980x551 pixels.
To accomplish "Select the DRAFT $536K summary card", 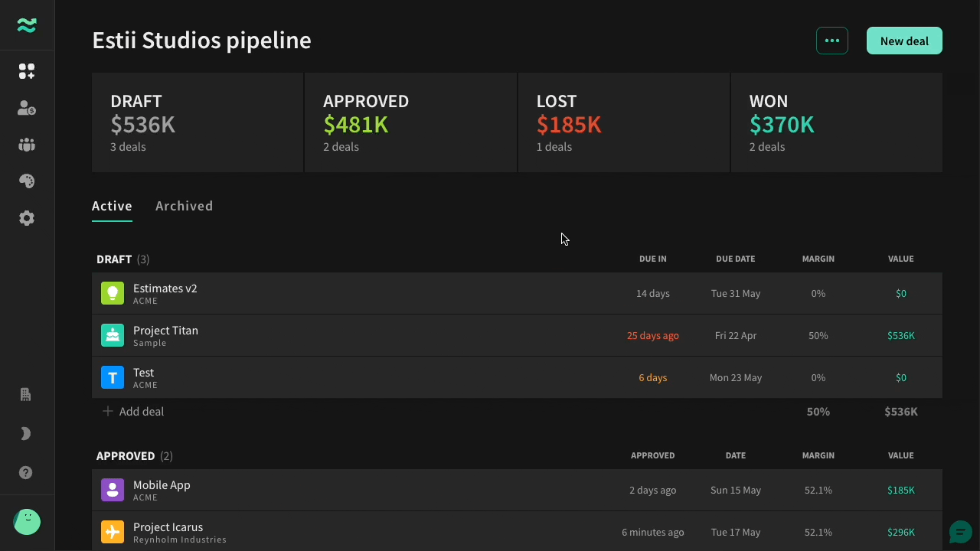I will tap(198, 122).
